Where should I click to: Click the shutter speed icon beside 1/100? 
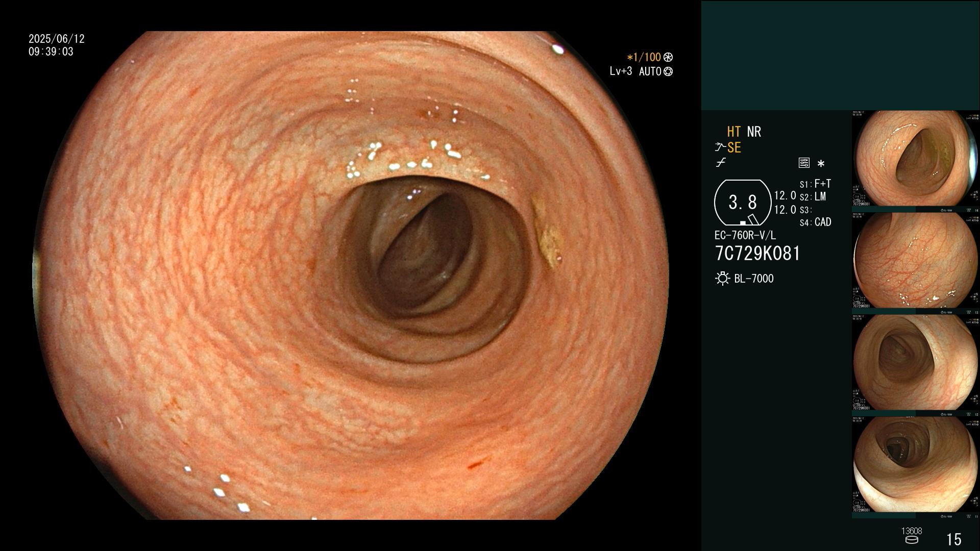(668, 57)
